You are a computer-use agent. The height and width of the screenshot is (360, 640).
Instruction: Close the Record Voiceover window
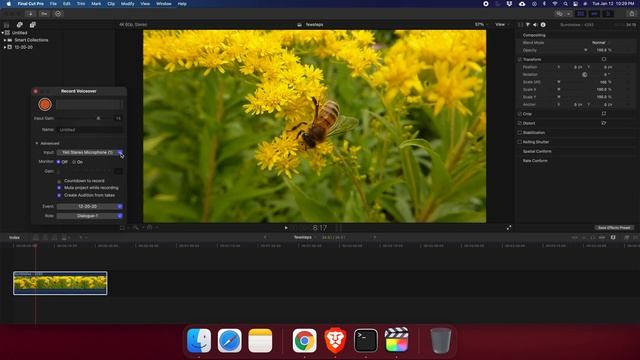(x=36, y=91)
